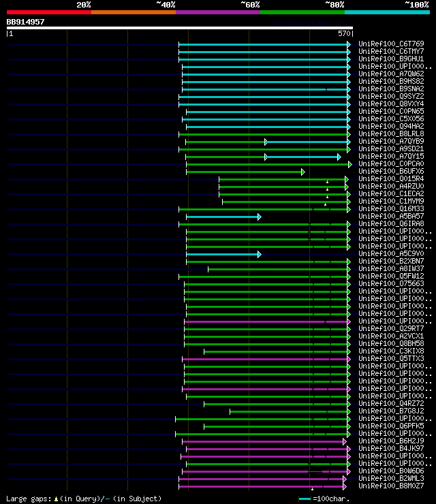Select the UniRef100_A5BA57 hit label
The width and height of the screenshot is (436, 504).
(391, 217)
